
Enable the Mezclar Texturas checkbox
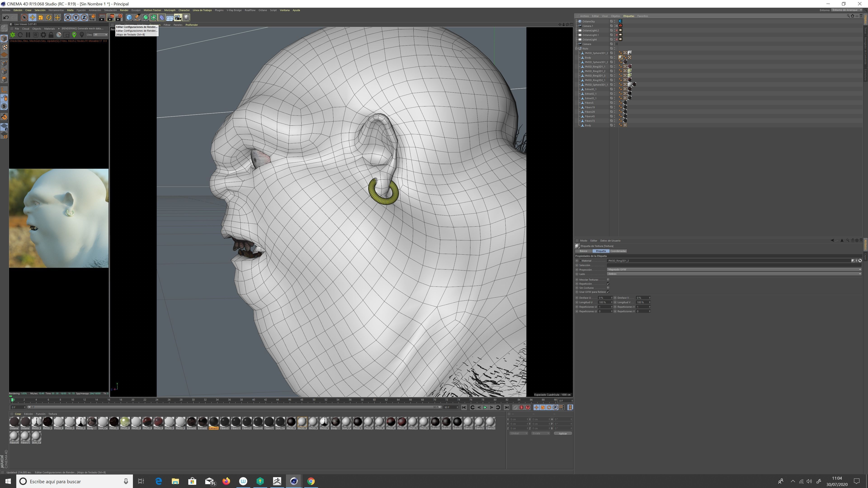(x=608, y=279)
